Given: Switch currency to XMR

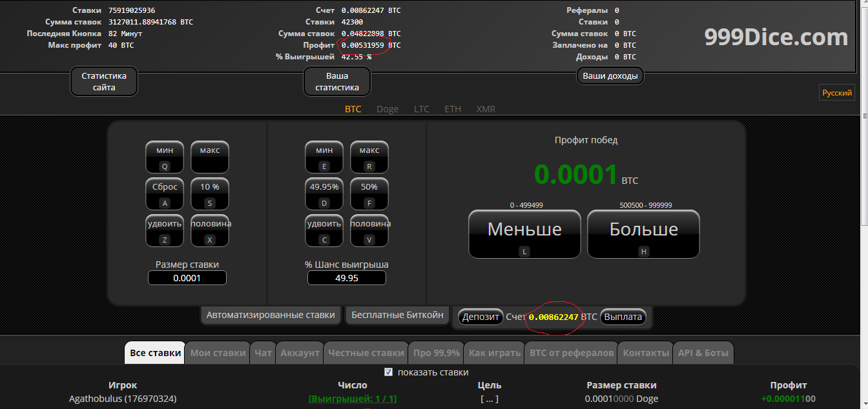Looking at the screenshot, I should (x=486, y=109).
